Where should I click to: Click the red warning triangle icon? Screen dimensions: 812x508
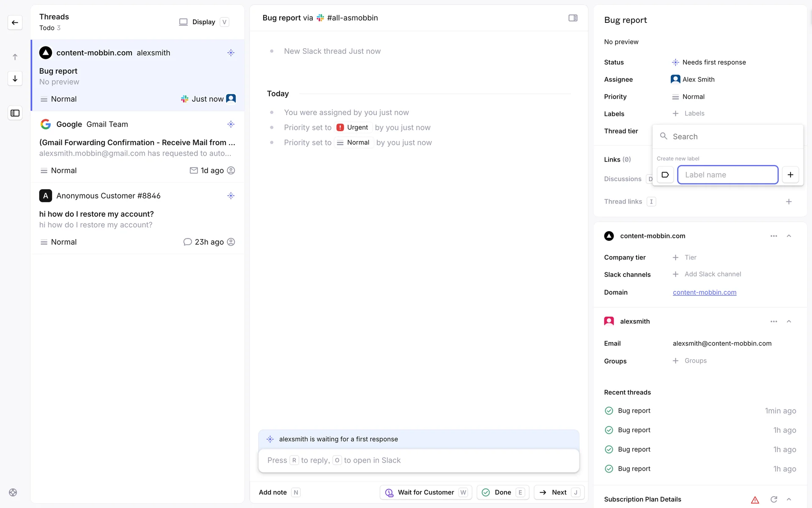pyautogui.click(x=755, y=500)
